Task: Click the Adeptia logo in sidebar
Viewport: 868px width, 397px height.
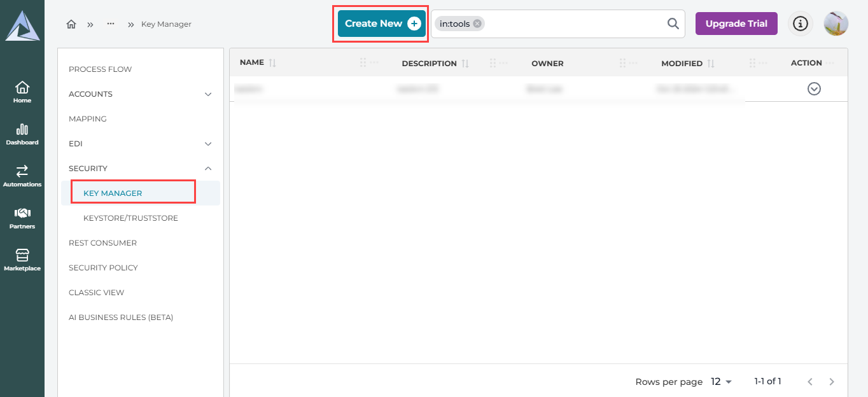Action: click(22, 25)
